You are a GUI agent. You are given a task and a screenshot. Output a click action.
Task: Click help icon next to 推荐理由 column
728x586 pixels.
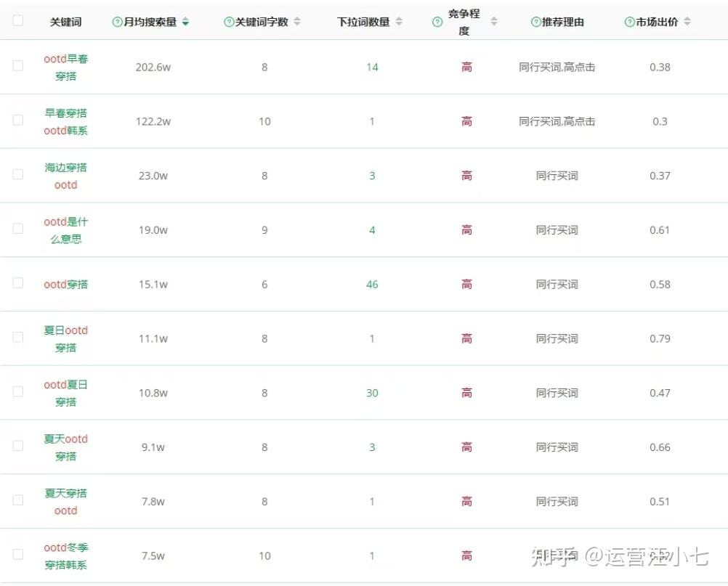click(535, 22)
